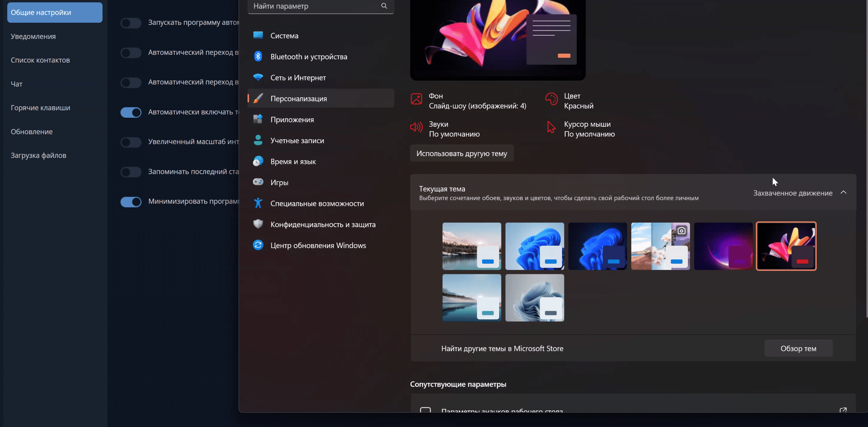Screen dimensions: 868x427
Task: Click the Bluetooth и устройства icon
Action: pyautogui.click(x=258, y=56)
